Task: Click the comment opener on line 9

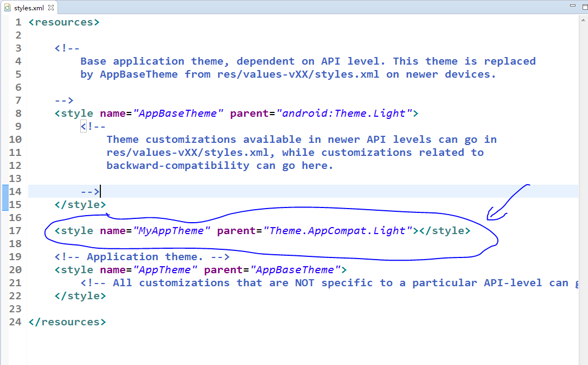Action: click(x=93, y=127)
